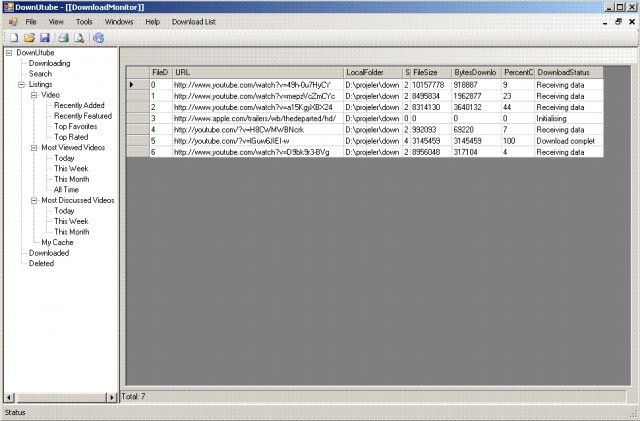This screenshot has width=640, height=421.
Task: Click the PercentC column header
Action: tap(518, 73)
